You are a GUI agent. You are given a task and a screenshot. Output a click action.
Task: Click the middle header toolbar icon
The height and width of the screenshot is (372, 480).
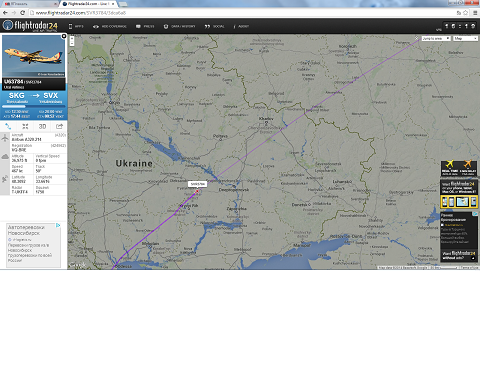(x=460, y=26)
